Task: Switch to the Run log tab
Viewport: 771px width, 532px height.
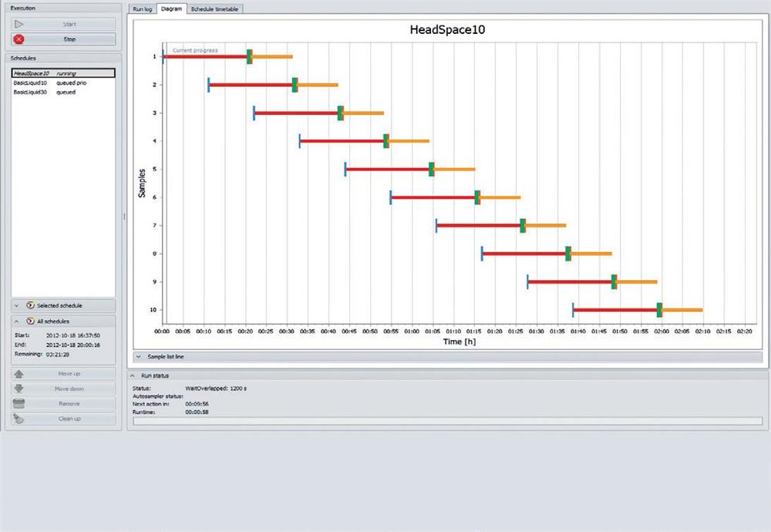Action: point(142,9)
